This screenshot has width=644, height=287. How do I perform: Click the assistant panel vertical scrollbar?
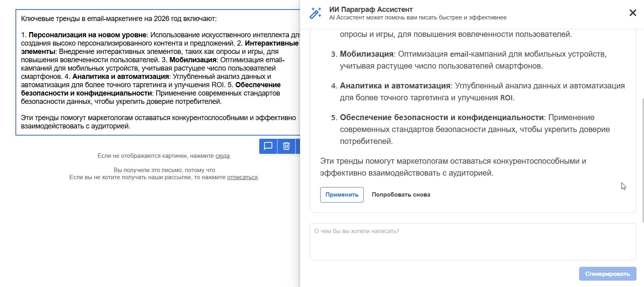click(x=642, y=159)
